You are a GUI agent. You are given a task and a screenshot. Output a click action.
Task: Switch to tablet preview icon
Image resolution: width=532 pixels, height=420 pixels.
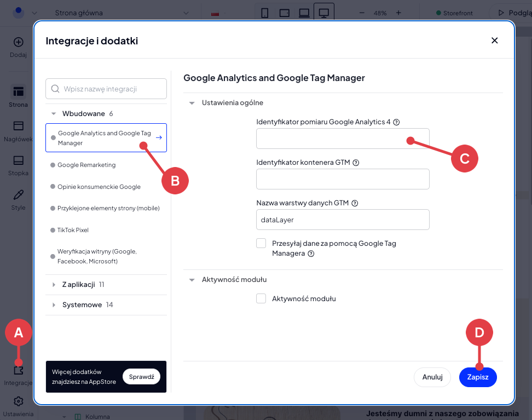point(284,13)
